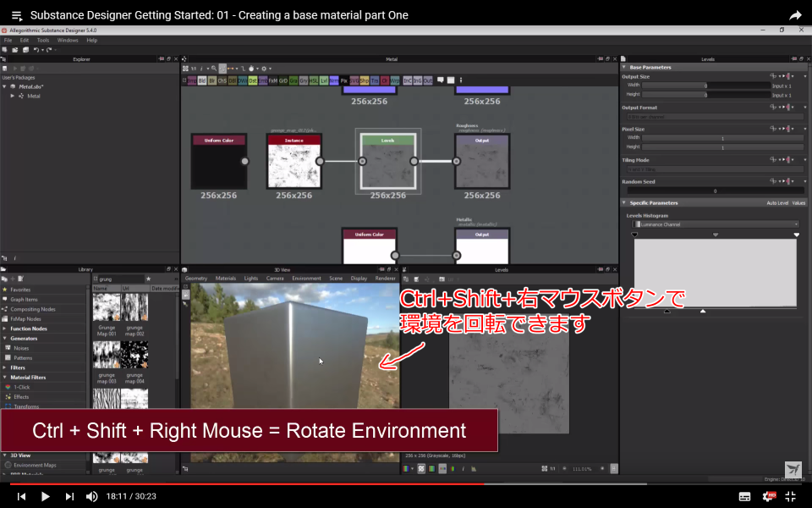Expand the Filters category
Viewport: 812px width, 508px height.
(x=5, y=367)
